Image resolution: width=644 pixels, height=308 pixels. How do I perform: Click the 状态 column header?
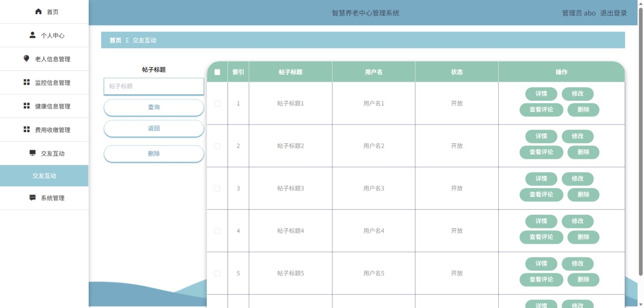[x=457, y=72]
